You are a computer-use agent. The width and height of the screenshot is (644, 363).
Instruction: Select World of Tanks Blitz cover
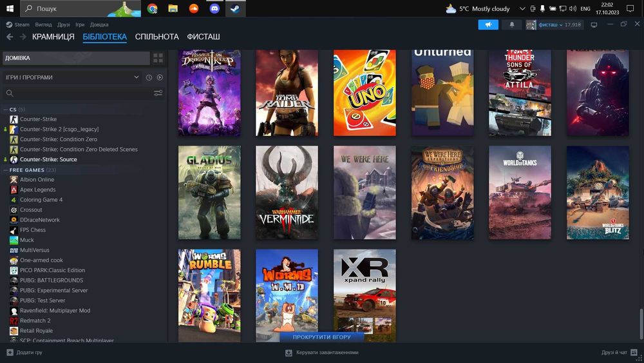598,192
